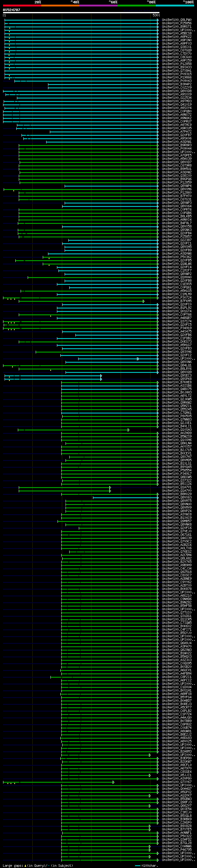Select the UniRef100_P50362 label
This screenshot has height=868, width=197.
click(x=176, y=257)
